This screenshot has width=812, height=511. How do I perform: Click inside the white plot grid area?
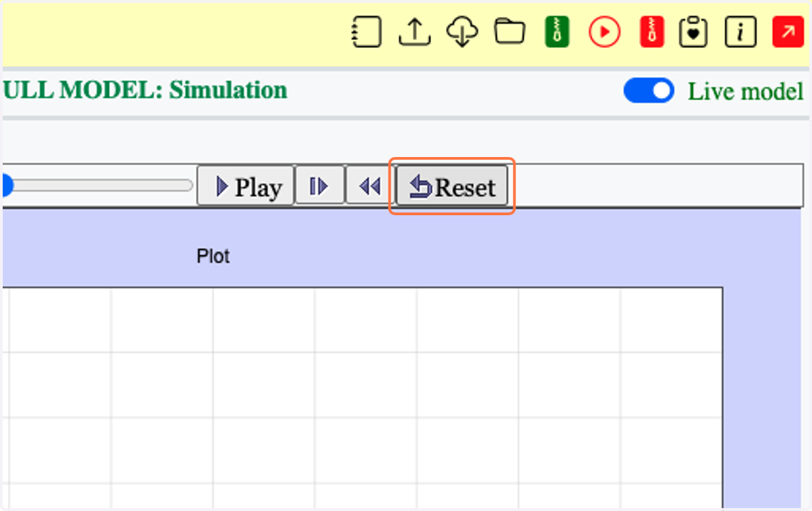pos(362,397)
